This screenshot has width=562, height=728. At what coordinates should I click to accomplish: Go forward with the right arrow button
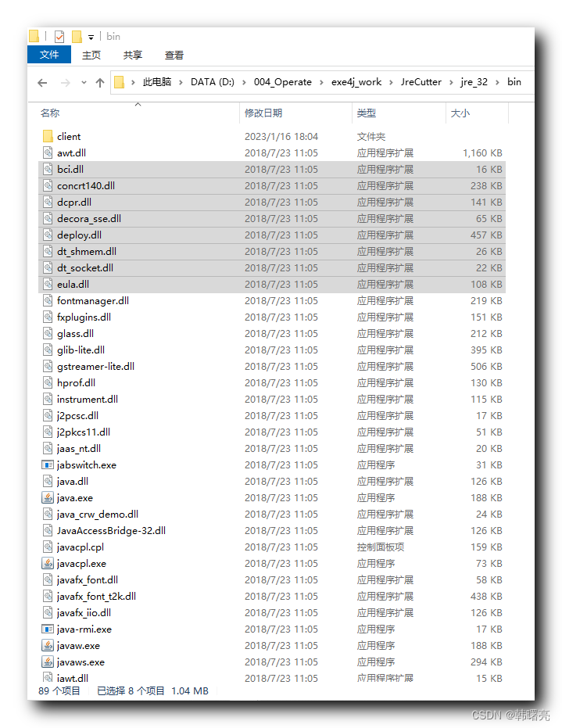pos(66,83)
